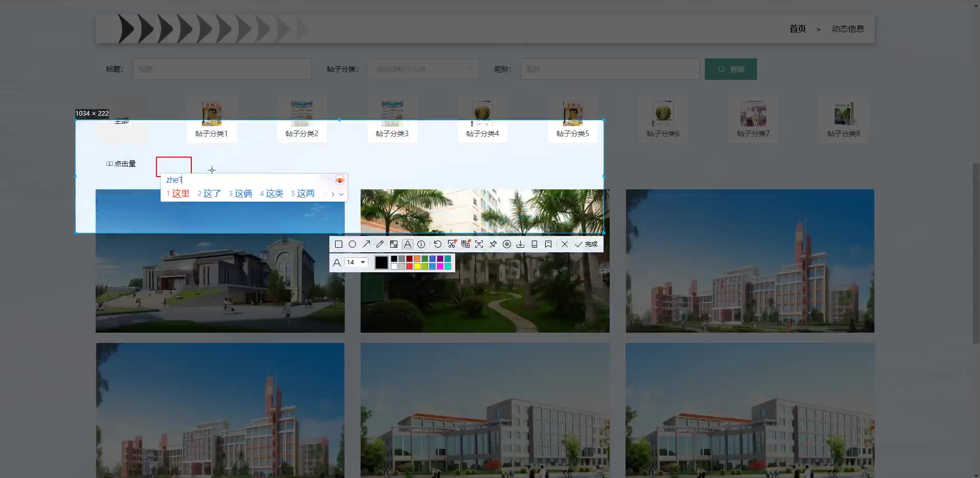Pick the dark red color swatch
The height and width of the screenshot is (478, 980).
click(x=409, y=259)
